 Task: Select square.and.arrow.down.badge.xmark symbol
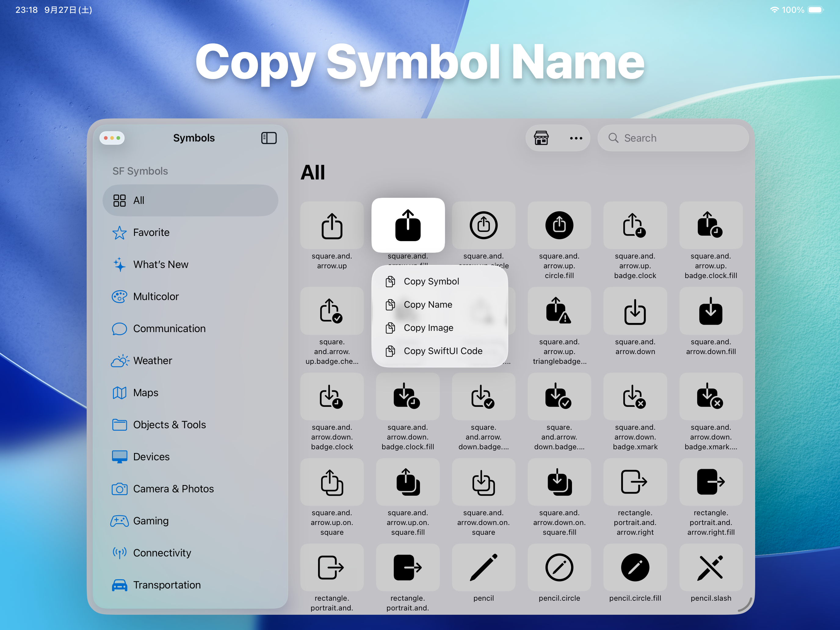635,397
